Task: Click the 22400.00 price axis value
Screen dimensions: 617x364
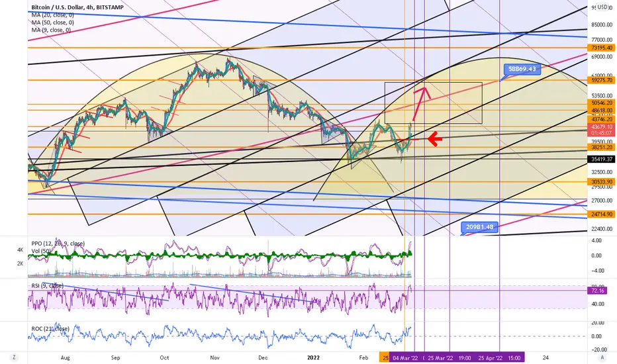Action: pos(602,228)
